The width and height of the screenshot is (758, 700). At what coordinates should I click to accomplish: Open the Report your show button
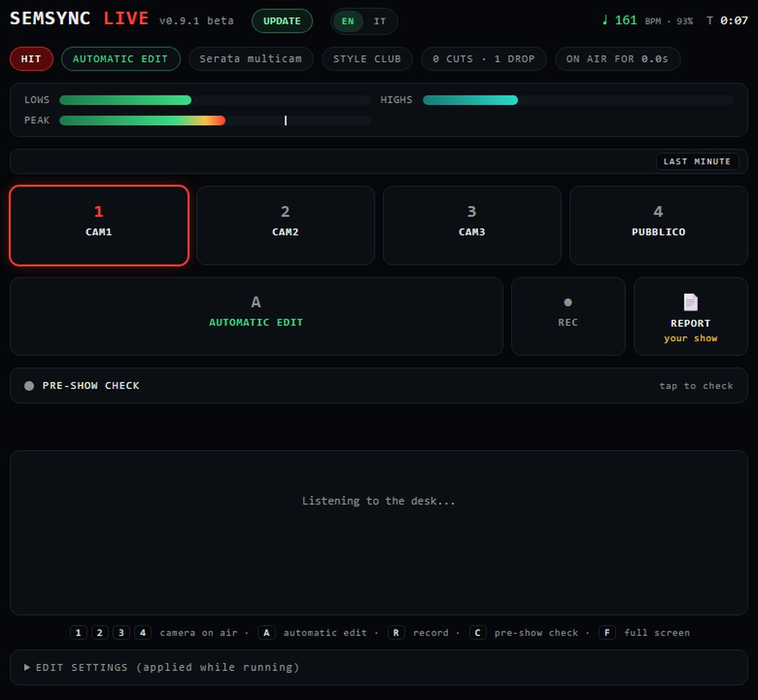click(x=691, y=316)
